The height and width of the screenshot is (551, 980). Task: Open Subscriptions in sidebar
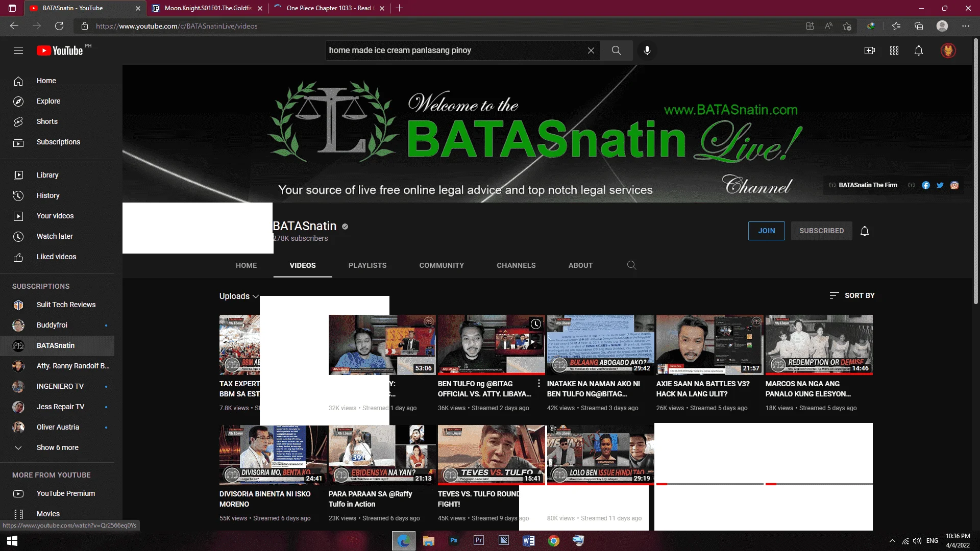(57, 142)
